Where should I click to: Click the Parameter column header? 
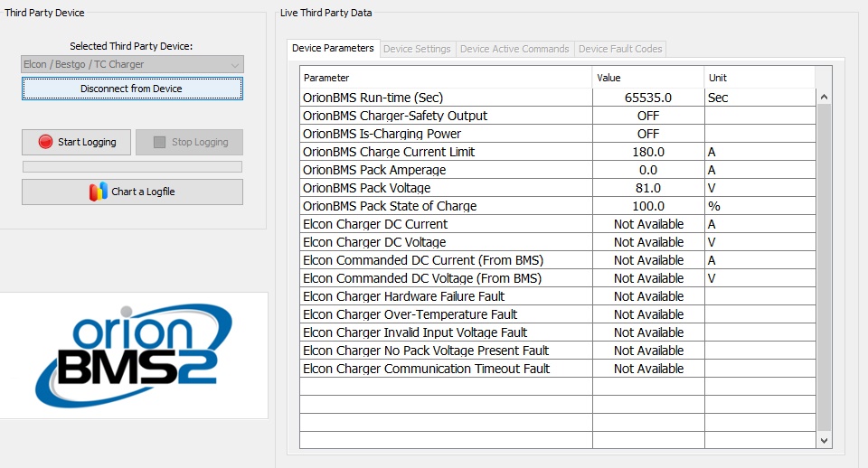[x=446, y=78]
